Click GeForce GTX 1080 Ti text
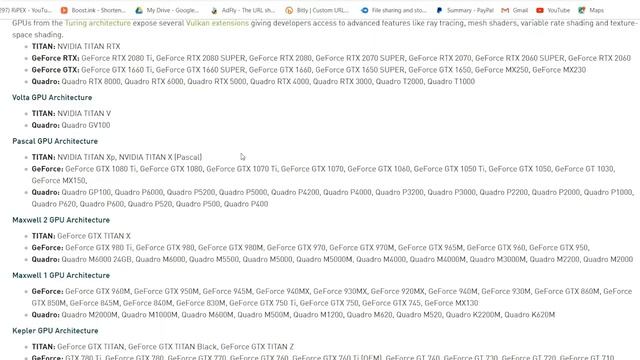 pyautogui.click(x=101, y=169)
